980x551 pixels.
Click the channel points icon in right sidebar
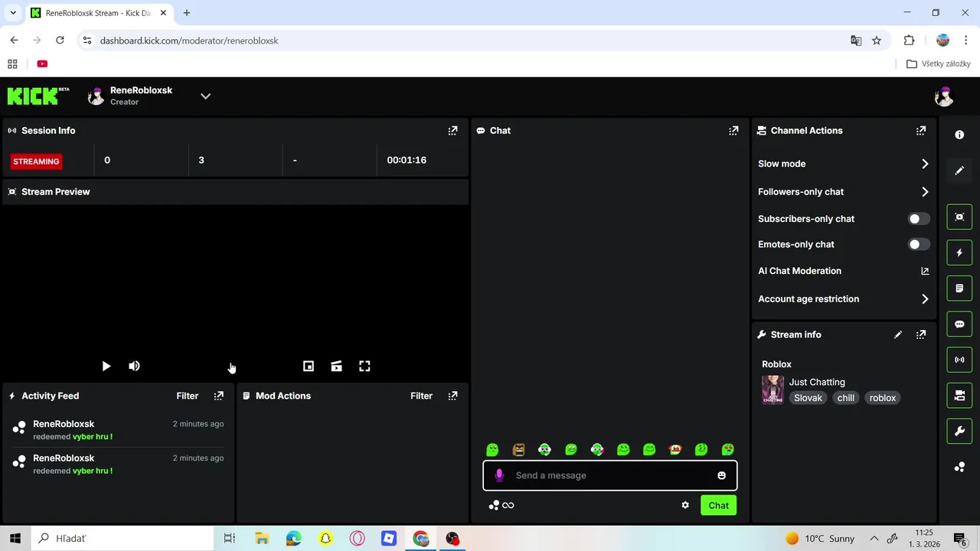point(959,467)
